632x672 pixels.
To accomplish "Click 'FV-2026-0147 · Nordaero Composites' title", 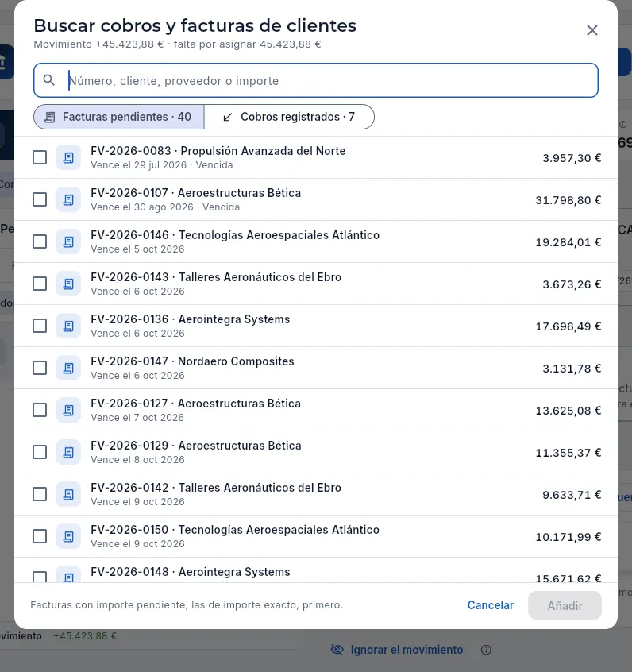I will point(192,361).
